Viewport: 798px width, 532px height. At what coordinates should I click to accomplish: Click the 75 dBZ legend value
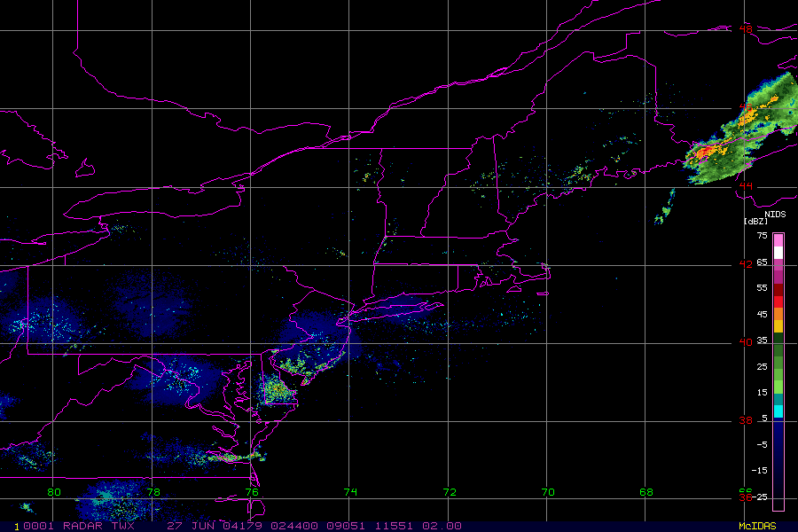[x=762, y=236]
